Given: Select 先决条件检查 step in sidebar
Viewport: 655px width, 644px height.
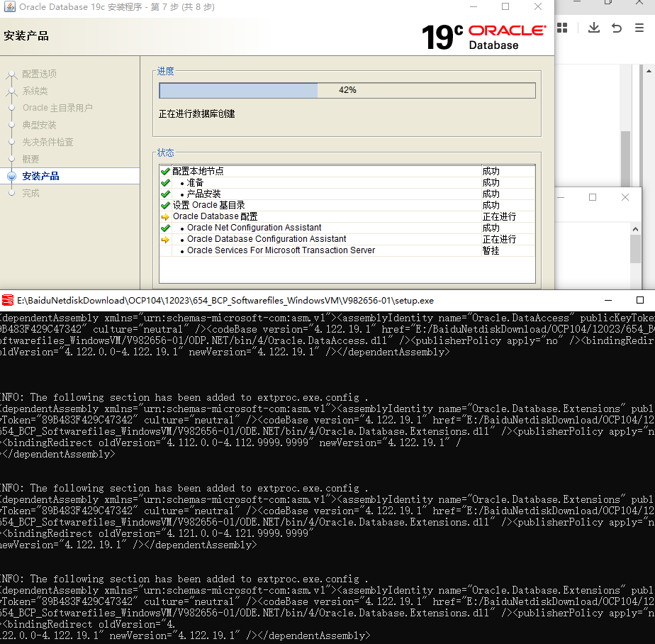Looking at the screenshot, I should [x=47, y=142].
